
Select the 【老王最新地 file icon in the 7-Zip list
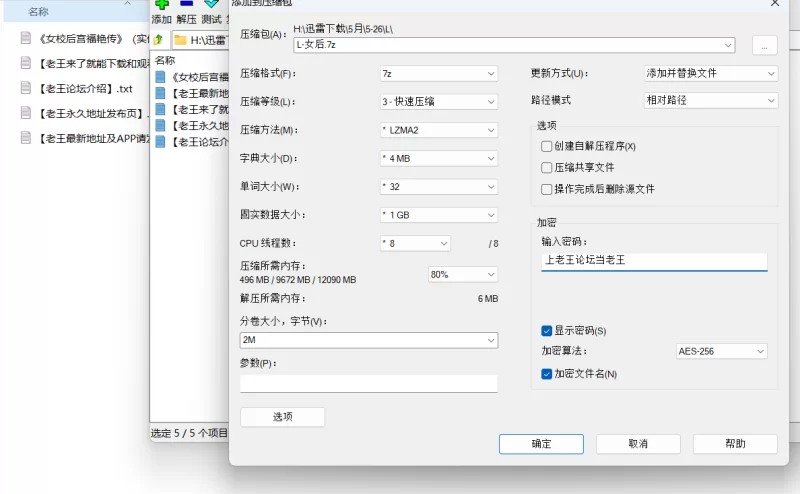tap(160, 93)
